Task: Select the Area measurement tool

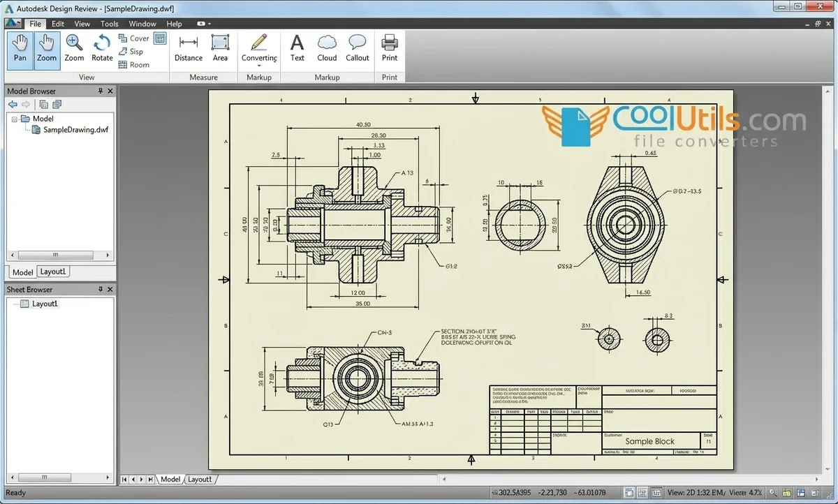Action: (x=220, y=50)
